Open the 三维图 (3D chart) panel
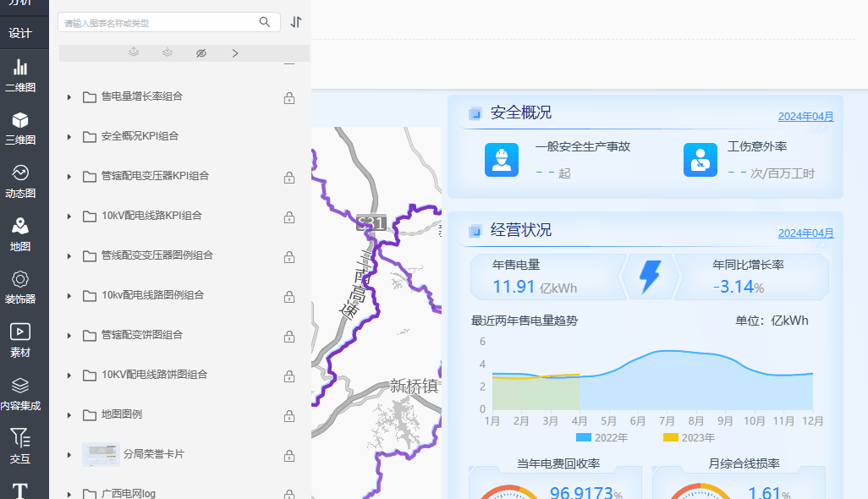 (x=20, y=128)
